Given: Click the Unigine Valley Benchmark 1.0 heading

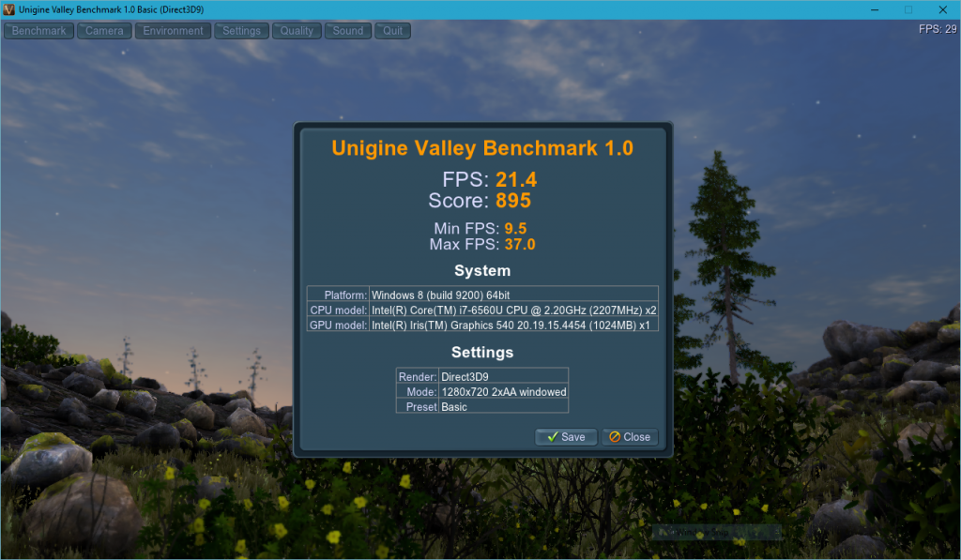Looking at the screenshot, I should (482, 148).
